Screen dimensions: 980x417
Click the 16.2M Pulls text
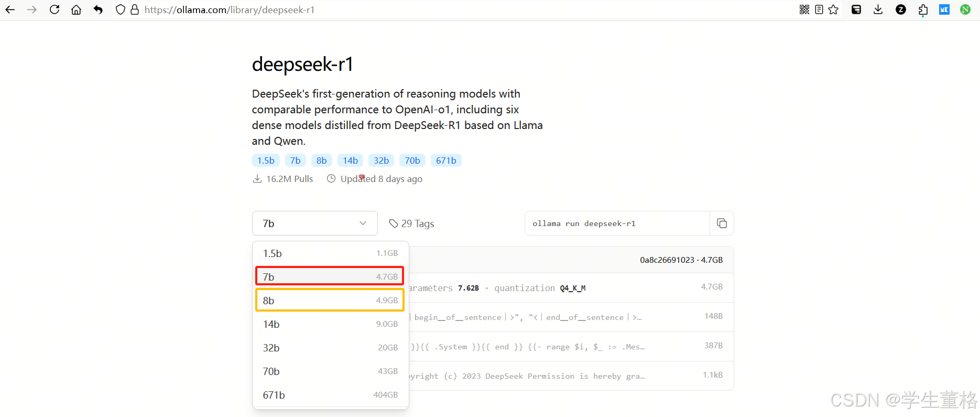point(290,179)
